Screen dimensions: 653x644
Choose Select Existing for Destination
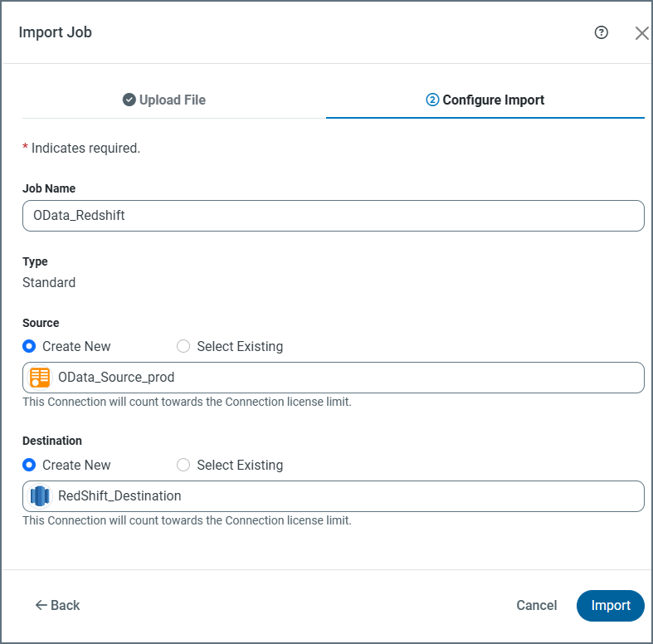(183, 465)
